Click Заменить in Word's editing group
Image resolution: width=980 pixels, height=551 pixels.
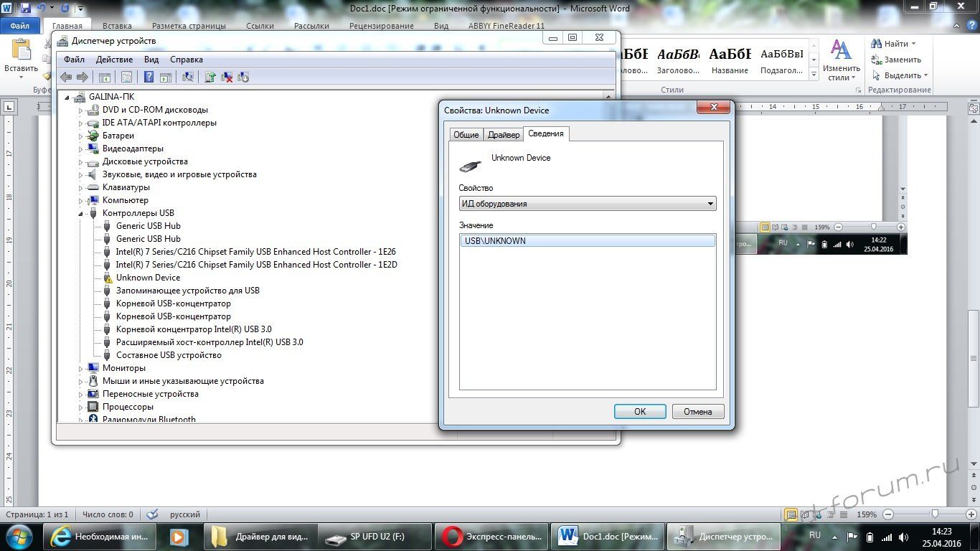(896, 60)
